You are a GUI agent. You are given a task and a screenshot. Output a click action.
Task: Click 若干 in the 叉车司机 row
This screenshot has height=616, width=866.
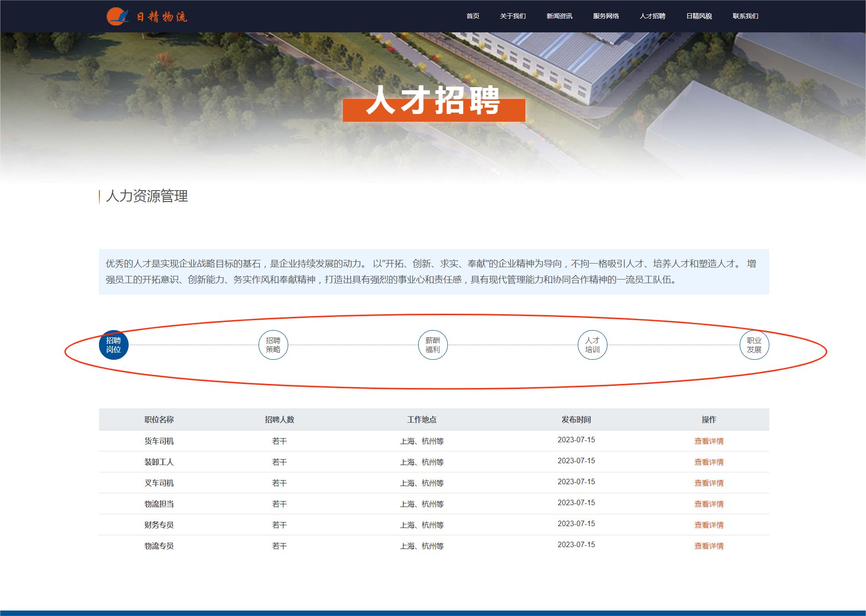(280, 483)
